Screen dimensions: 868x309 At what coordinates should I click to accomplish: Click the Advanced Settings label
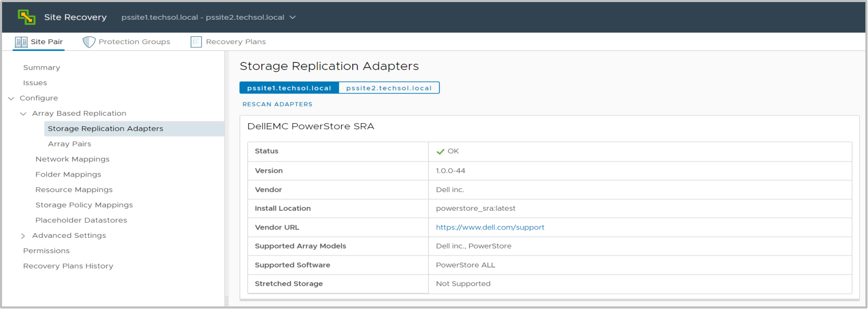(69, 235)
